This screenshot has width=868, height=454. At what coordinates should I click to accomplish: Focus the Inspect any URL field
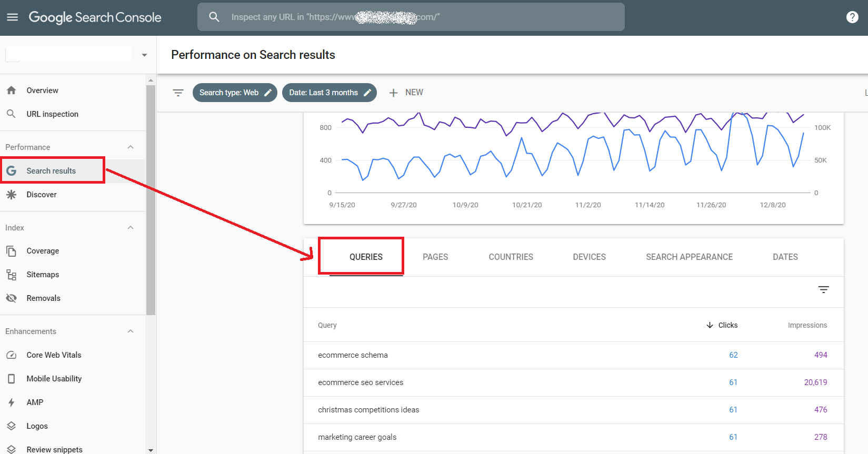point(411,17)
